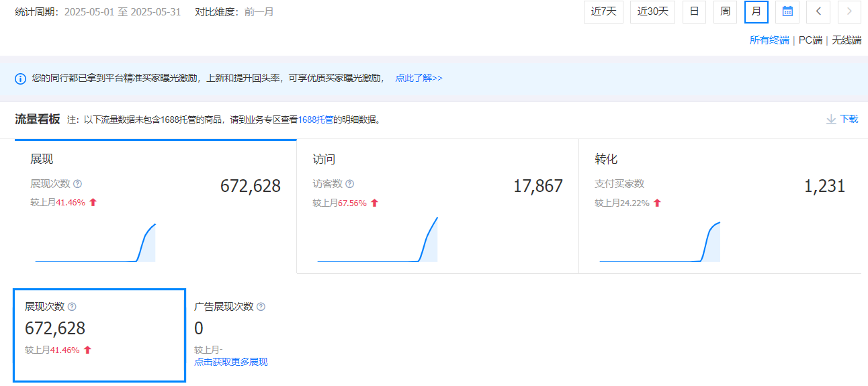Click the 访问 trend sparkline chart

378,238
